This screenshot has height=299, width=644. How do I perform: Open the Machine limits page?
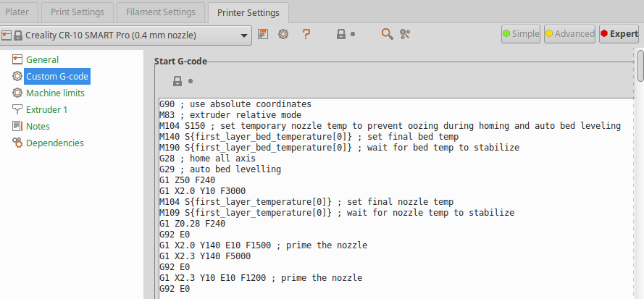tap(55, 93)
